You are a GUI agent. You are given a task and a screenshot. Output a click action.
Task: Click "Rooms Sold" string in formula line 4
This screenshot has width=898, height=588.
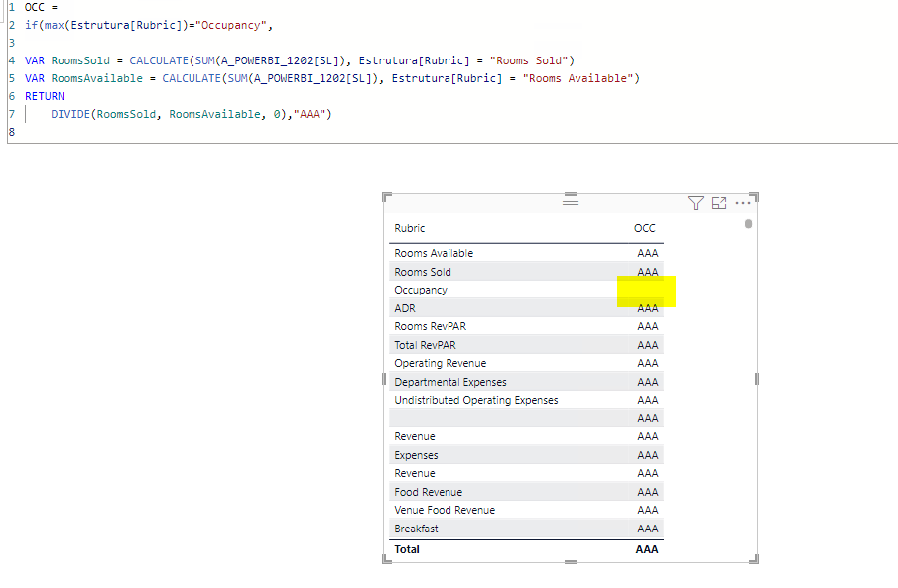(x=529, y=60)
